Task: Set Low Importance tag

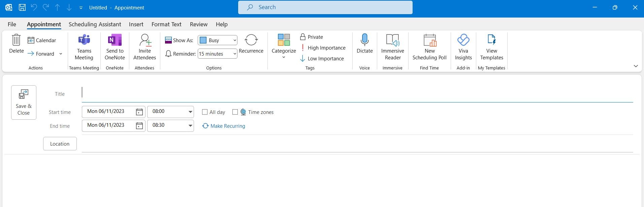Action: coord(322,58)
